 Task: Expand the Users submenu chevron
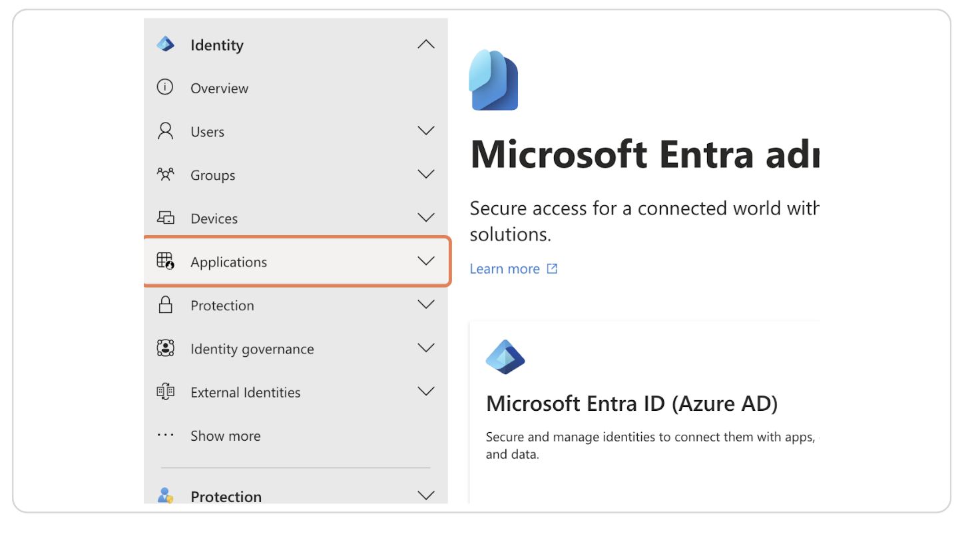click(425, 131)
